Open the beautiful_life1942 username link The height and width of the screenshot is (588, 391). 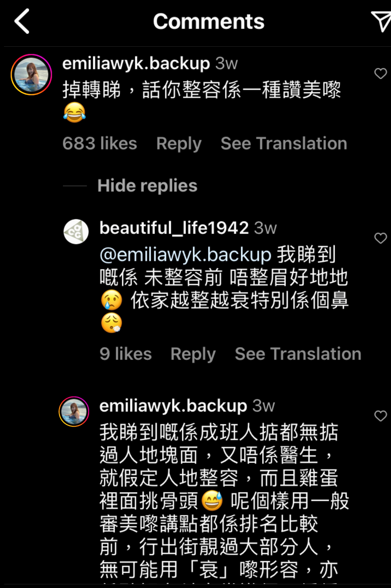174,228
